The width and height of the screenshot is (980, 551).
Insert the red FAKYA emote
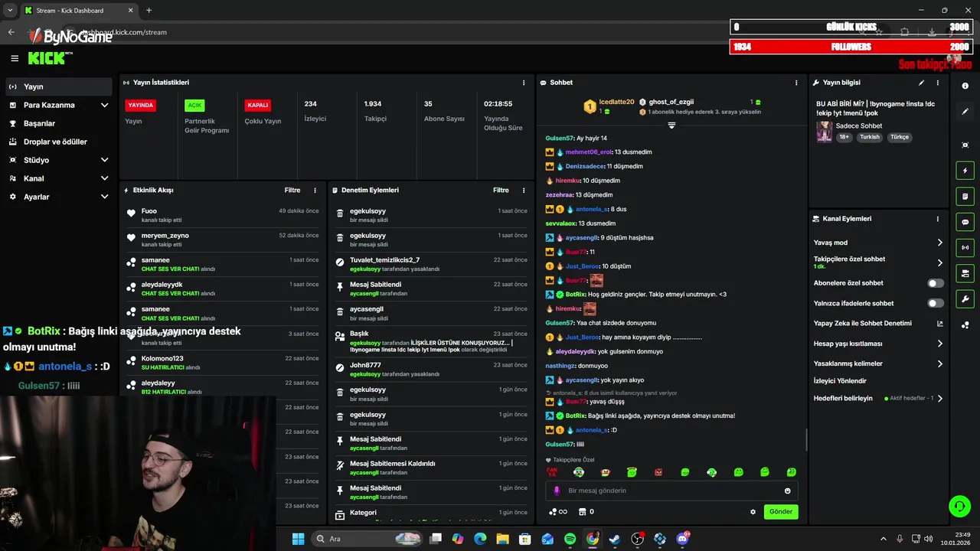(551, 472)
